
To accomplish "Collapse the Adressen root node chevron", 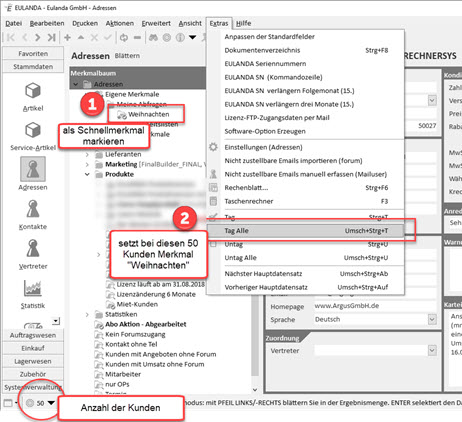I will click(76, 84).
